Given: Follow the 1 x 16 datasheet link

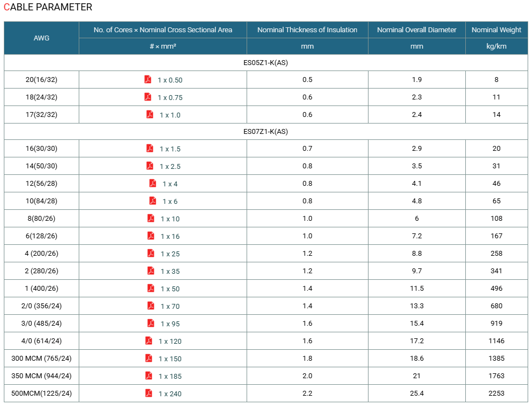Looking at the screenshot, I should (x=170, y=237).
